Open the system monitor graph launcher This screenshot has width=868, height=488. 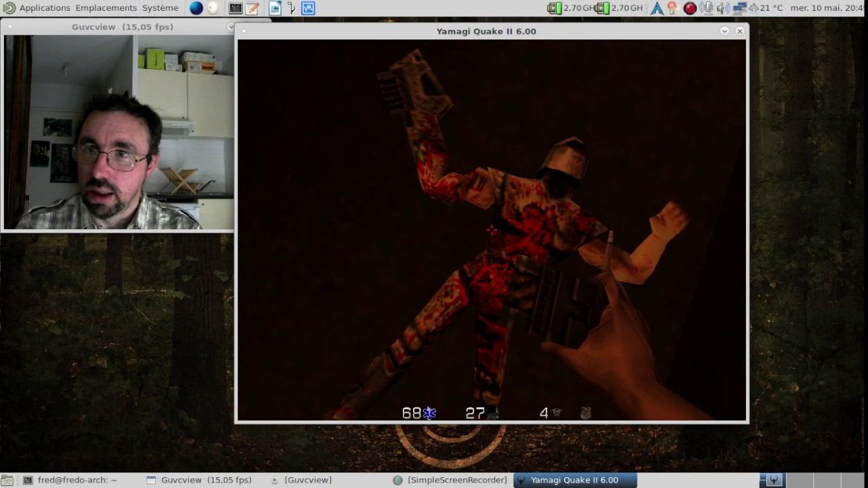coord(308,8)
